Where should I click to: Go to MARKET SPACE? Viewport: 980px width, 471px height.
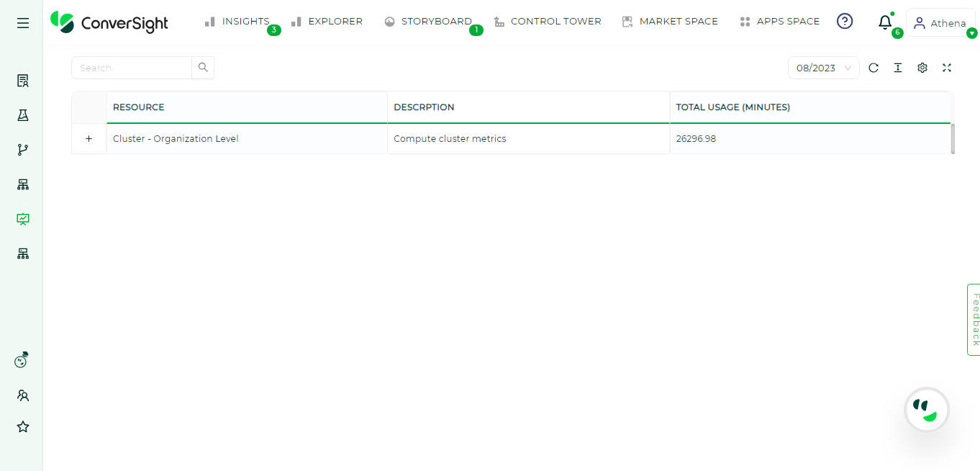pyautogui.click(x=670, y=22)
